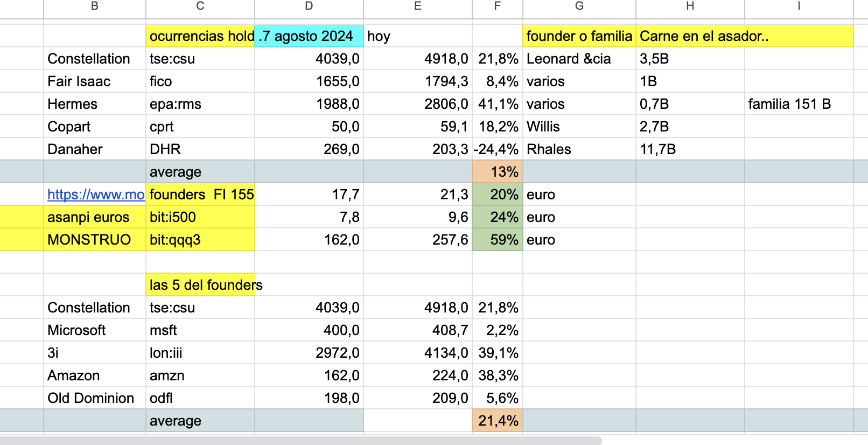Select the 'Old Dominion' cell
Screen dimensions: 868x445
[95, 398]
